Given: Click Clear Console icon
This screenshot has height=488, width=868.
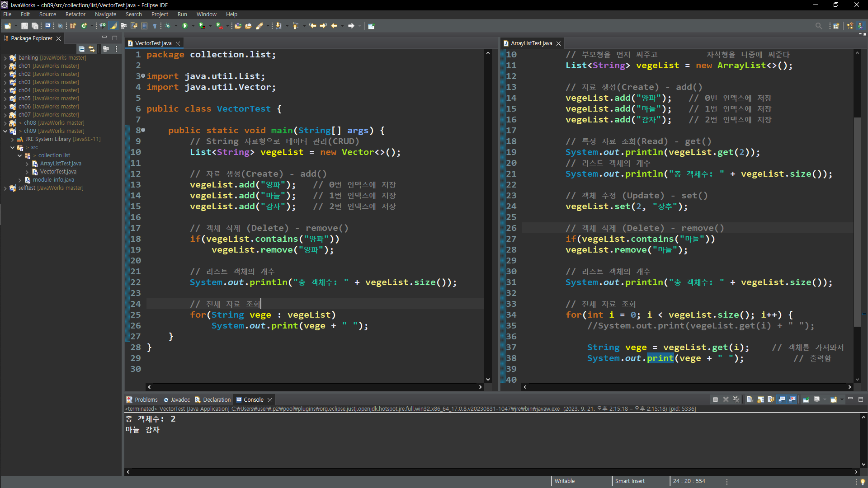Looking at the screenshot, I should pos(749,399).
